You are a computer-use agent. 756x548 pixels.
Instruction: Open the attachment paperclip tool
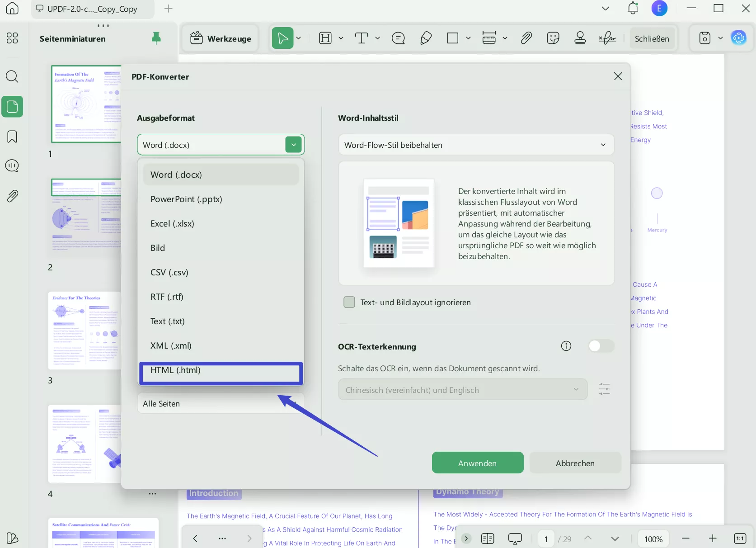click(526, 38)
